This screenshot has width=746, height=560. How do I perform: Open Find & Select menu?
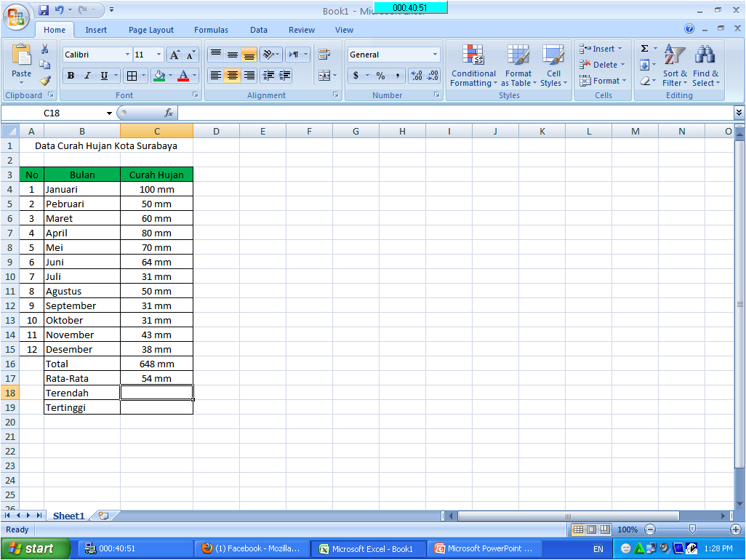click(705, 65)
